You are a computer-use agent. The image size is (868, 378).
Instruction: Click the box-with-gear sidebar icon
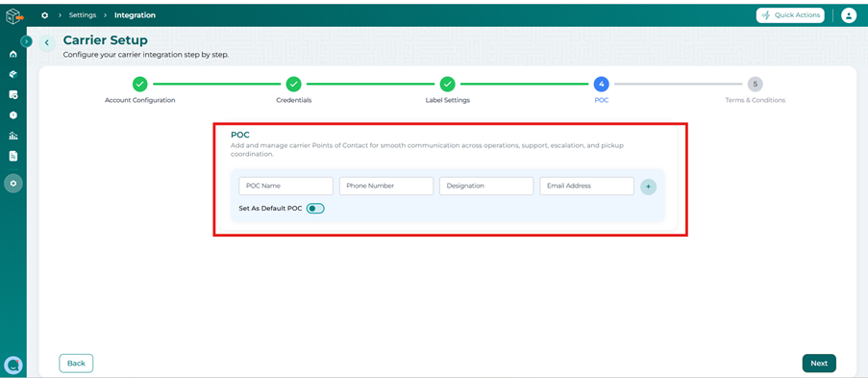pyautogui.click(x=13, y=95)
